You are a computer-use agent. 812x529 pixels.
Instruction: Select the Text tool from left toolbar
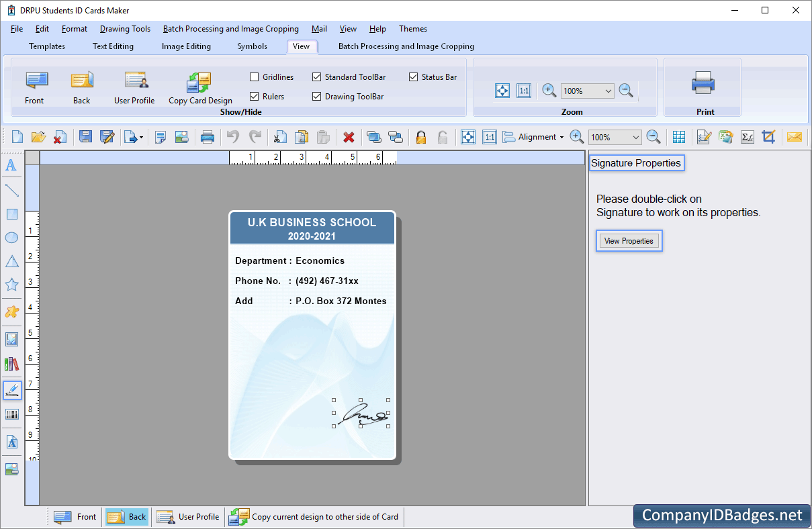11,165
